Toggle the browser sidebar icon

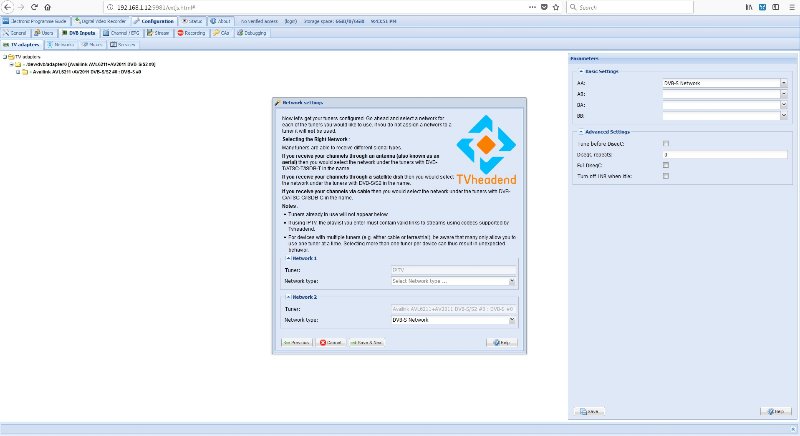776,7
